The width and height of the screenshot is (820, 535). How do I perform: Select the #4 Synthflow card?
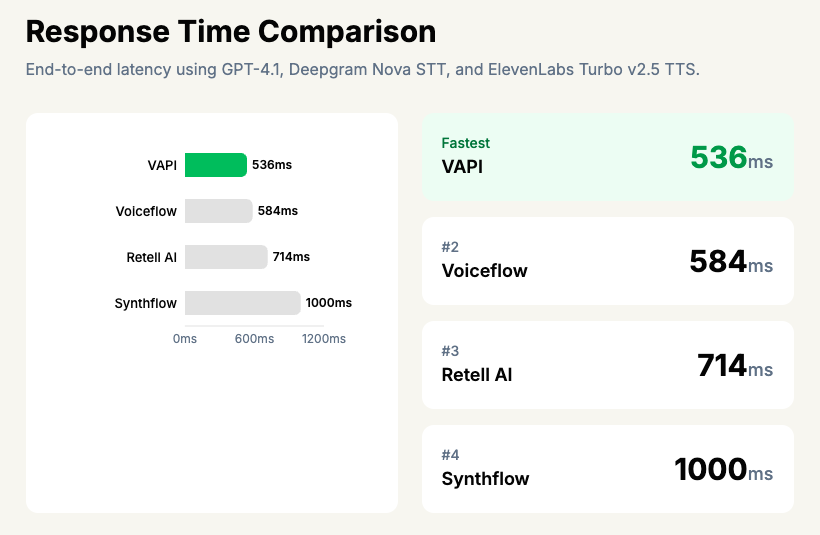pyautogui.click(x=607, y=469)
